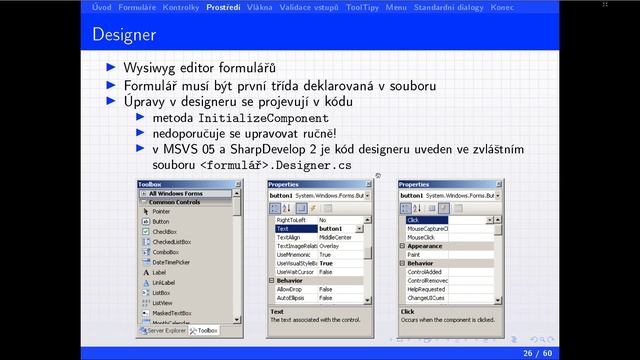Click scroll-down arrow in events Properties grid
This screenshot has height=360, width=640.
498,300
